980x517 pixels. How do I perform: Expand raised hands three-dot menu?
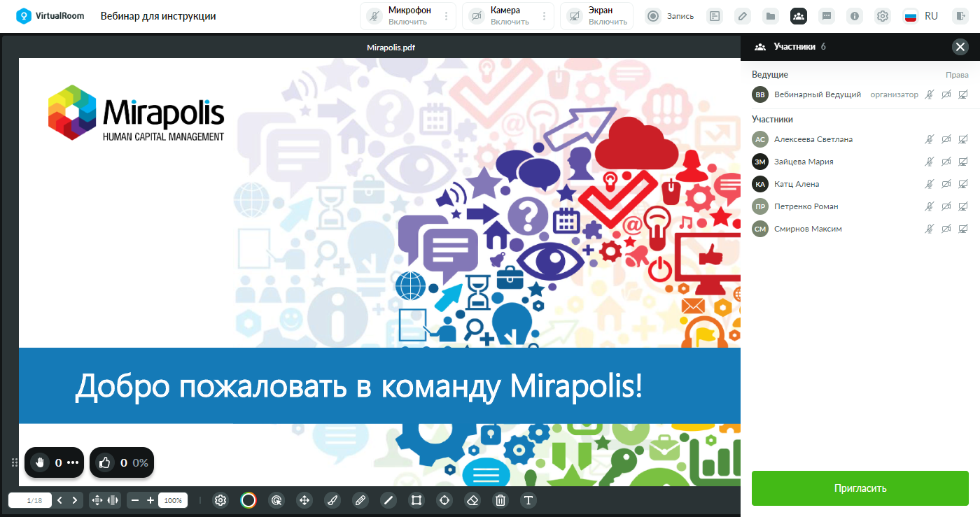coord(73,462)
